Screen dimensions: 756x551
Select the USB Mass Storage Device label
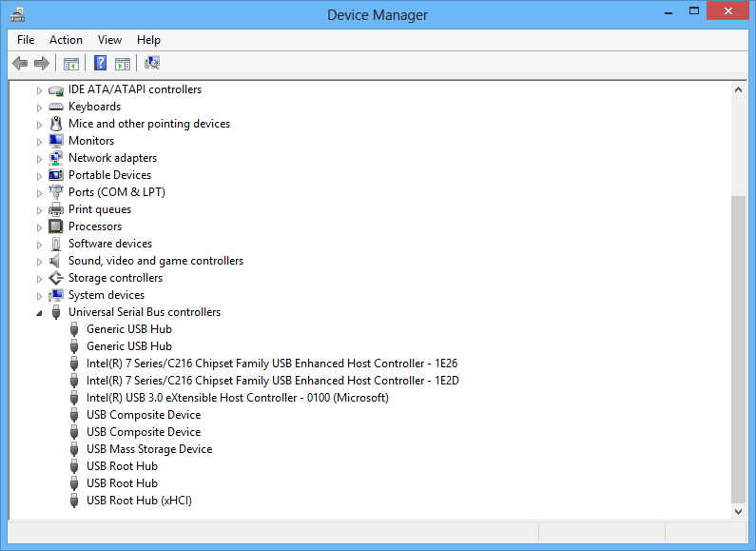(x=149, y=449)
